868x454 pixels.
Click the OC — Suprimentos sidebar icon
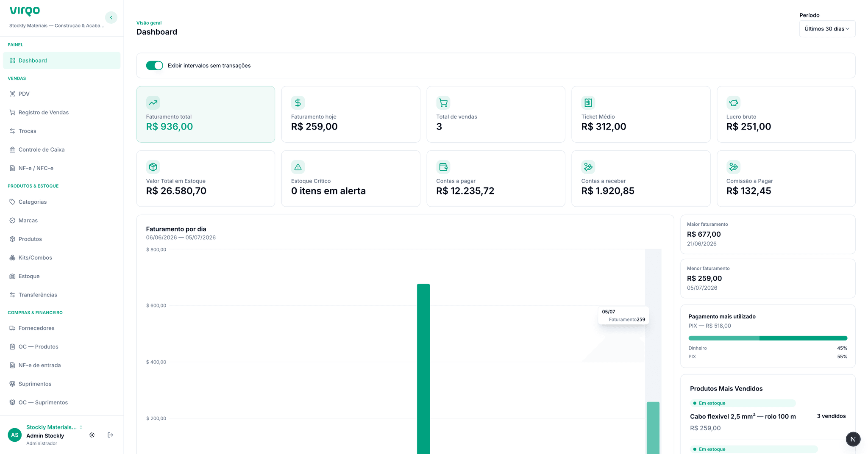(x=12, y=402)
